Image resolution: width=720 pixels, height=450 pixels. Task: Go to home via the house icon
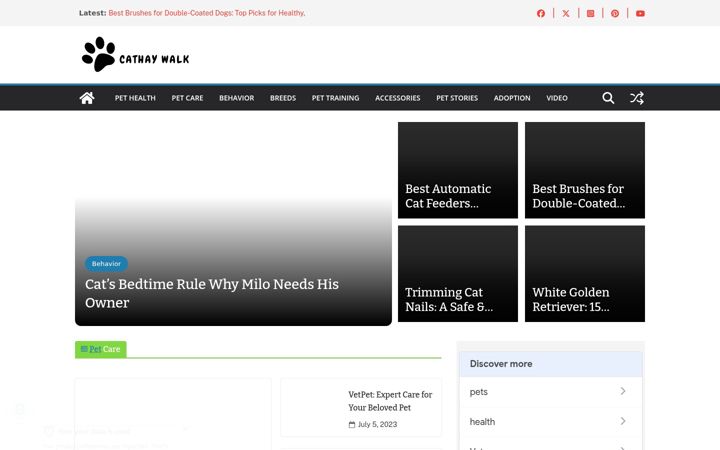(87, 98)
